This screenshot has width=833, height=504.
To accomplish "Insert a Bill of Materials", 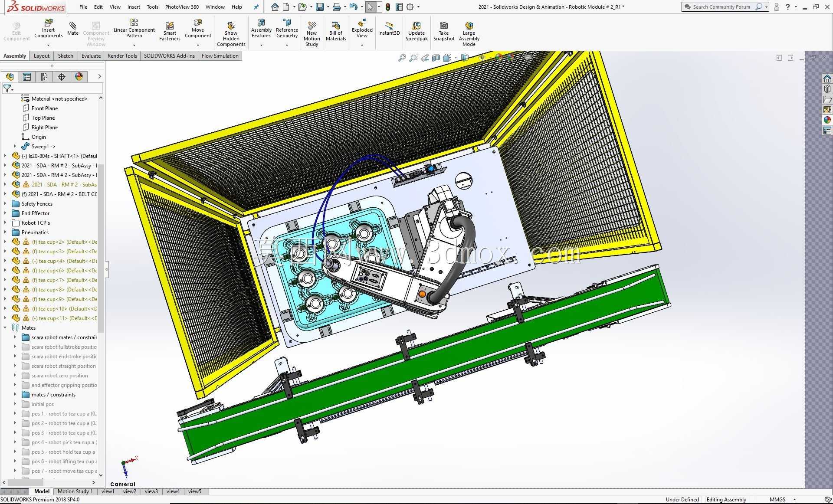I will pos(336,31).
